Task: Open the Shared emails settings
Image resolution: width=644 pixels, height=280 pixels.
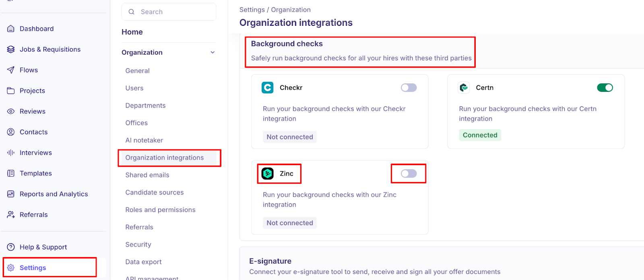Action: point(147,175)
